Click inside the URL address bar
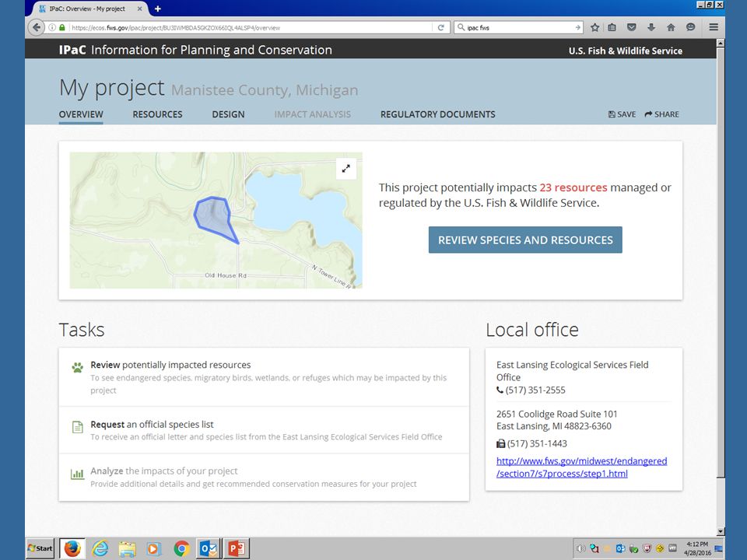This screenshot has height=560, width=747. coord(250,28)
